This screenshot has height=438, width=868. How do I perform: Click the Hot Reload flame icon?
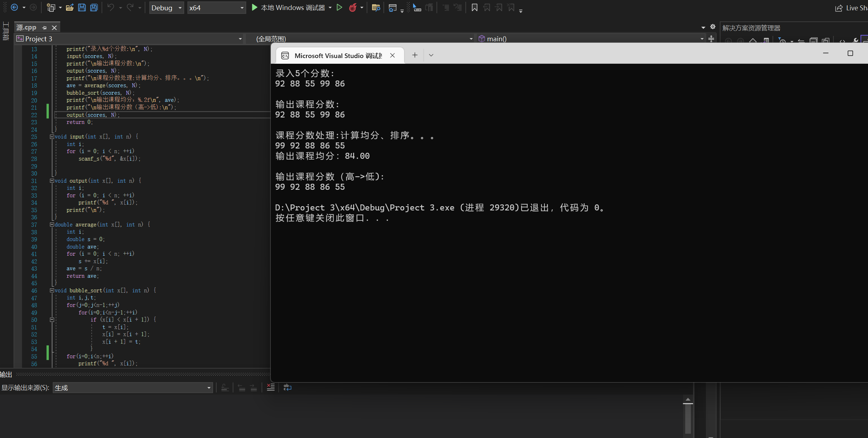(352, 7)
